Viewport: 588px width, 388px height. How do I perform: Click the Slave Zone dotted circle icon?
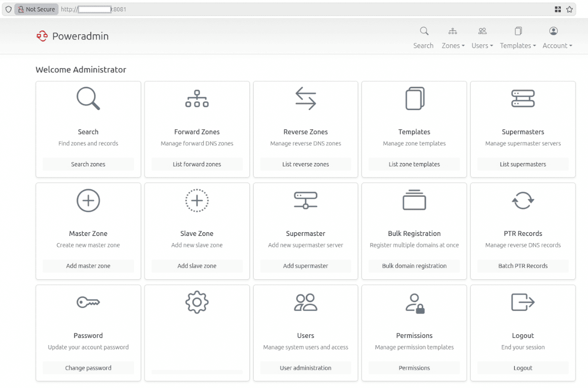pyautogui.click(x=197, y=200)
